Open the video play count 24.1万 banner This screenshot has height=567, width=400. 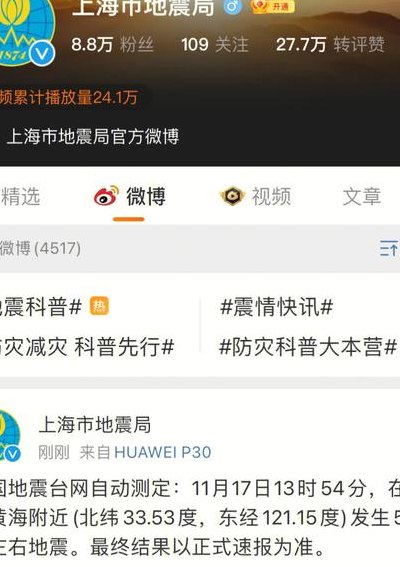(x=71, y=98)
